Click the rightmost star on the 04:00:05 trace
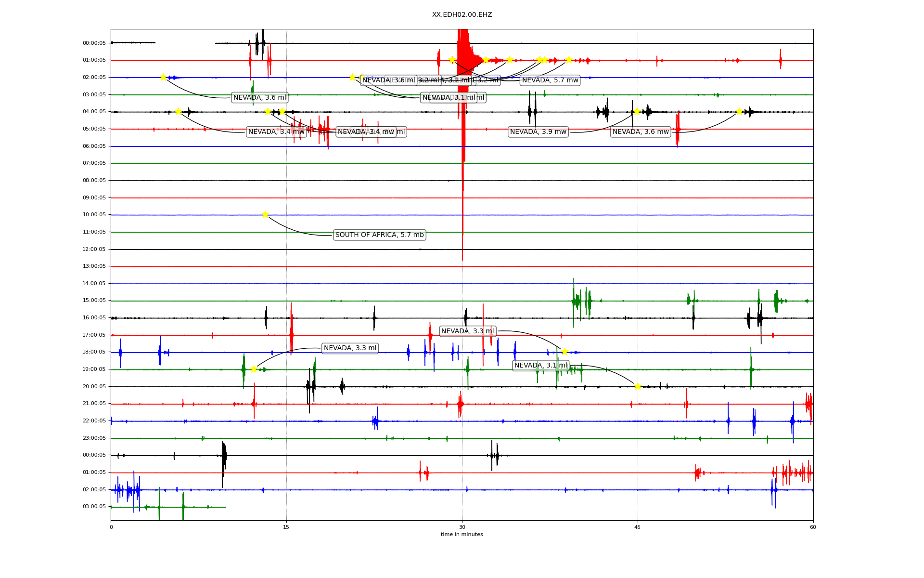This screenshot has height=578, width=924. click(x=739, y=111)
